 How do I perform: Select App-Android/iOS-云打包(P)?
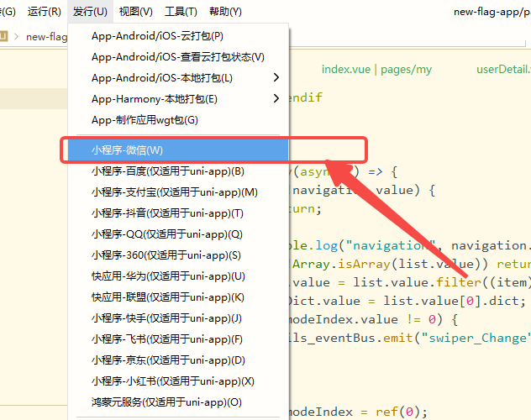click(178, 36)
